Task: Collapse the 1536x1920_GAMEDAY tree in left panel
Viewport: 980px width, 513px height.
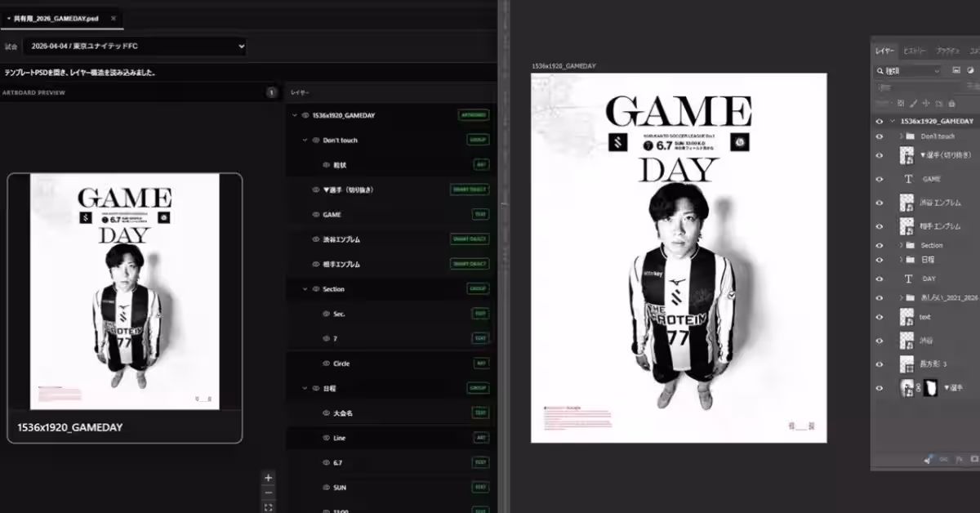Action: click(x=294, y=115)
